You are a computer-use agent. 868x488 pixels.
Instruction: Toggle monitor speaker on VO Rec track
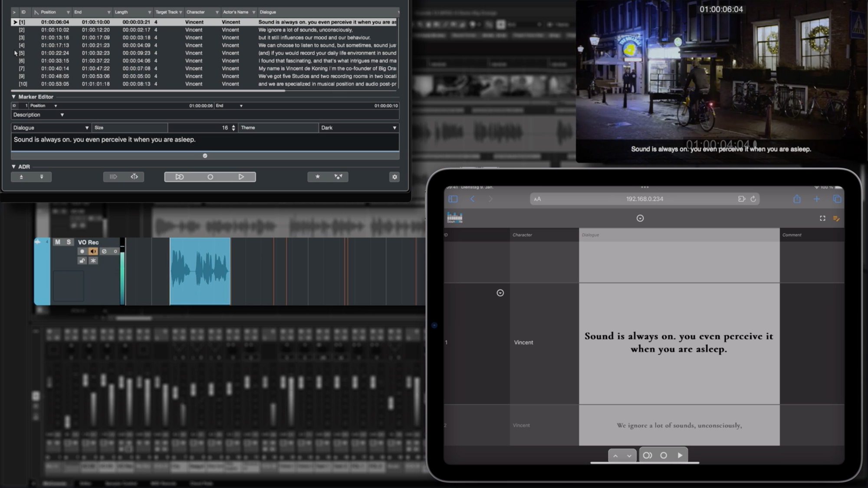point(93,252)
